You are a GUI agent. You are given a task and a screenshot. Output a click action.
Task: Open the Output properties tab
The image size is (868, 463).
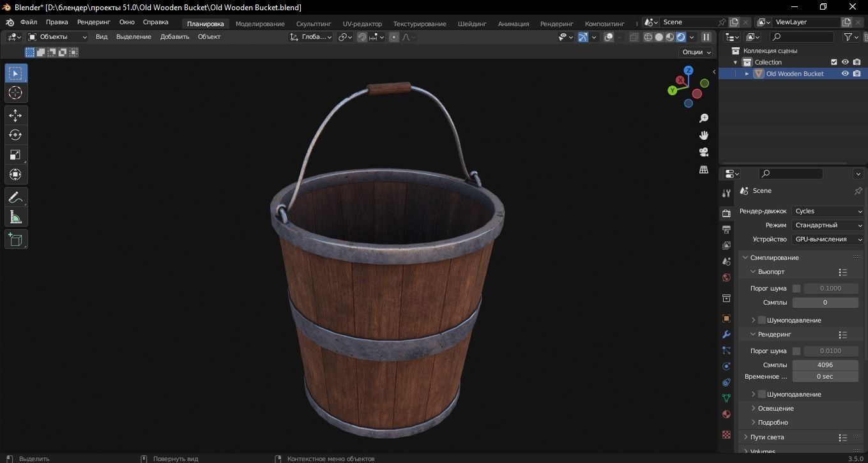(x=726, y=229)
